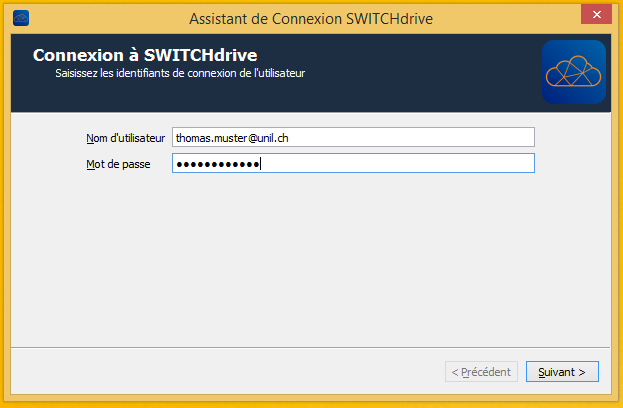This screenshot has width=623, height=408.
Task: Focus the Nom d'utilisateur input field
Action: tap(353, 137)
